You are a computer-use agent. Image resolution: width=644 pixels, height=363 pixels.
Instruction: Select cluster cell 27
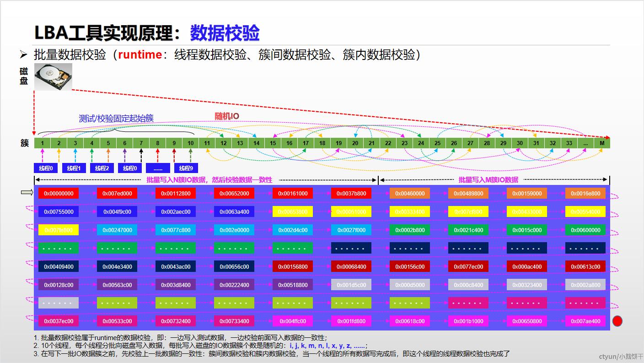(x=471, y=143)
